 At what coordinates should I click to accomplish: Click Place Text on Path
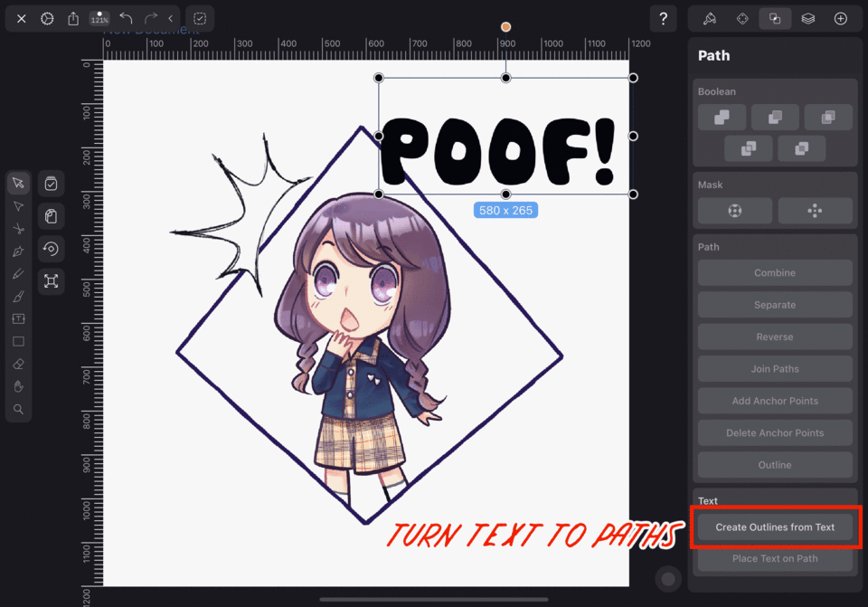coord(775,559)
